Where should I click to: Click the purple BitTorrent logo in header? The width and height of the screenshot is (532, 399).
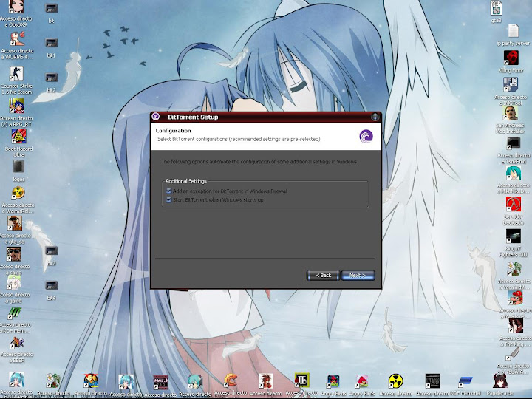pyautogui.click(x=366, y=136)
